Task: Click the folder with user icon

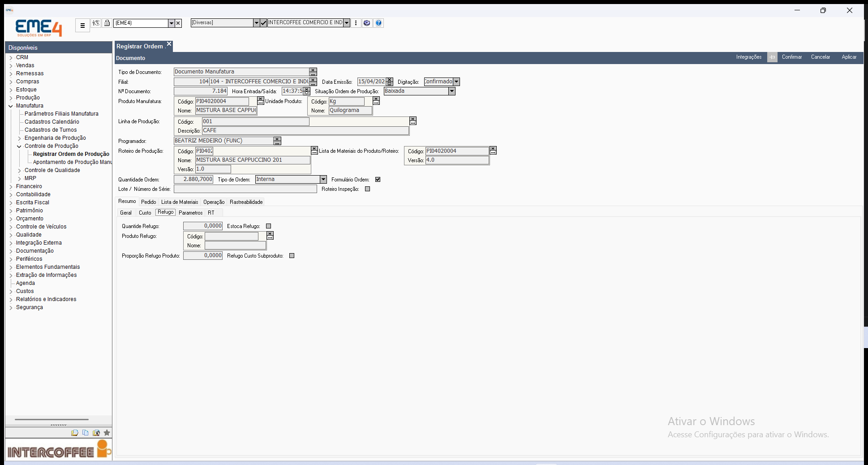Action: (96, 433)
